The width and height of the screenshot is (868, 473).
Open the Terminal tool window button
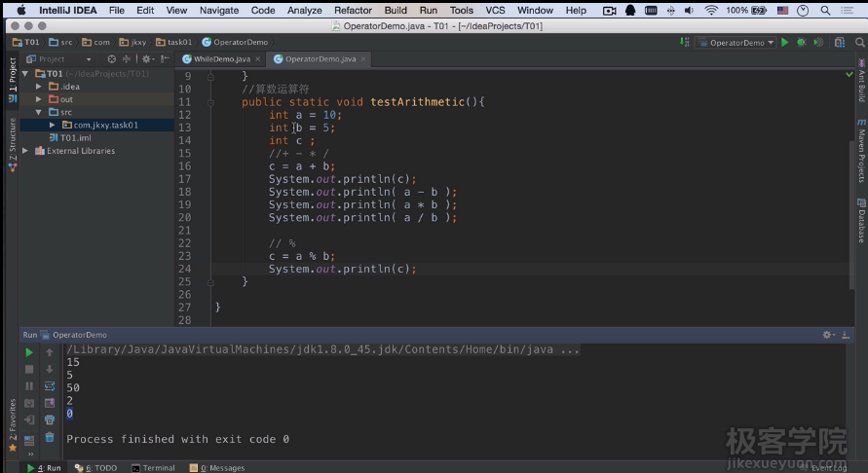tap(153, 468)
